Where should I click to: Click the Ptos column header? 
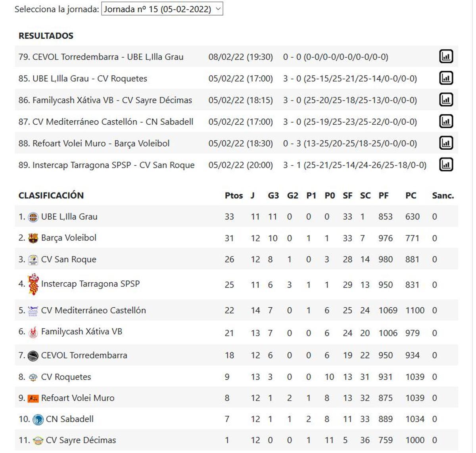click(234, 195)
